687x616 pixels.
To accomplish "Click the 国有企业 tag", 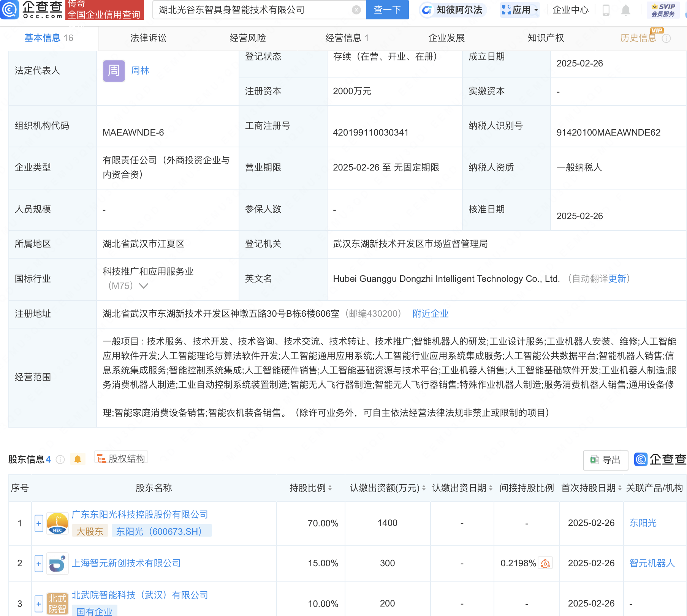I will click(x=94, y=611).
